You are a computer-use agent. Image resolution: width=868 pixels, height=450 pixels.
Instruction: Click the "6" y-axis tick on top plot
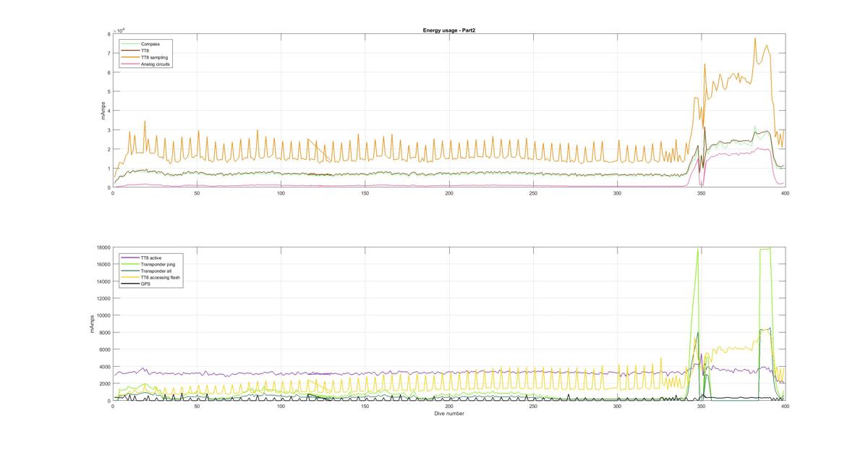coord(108,72)
